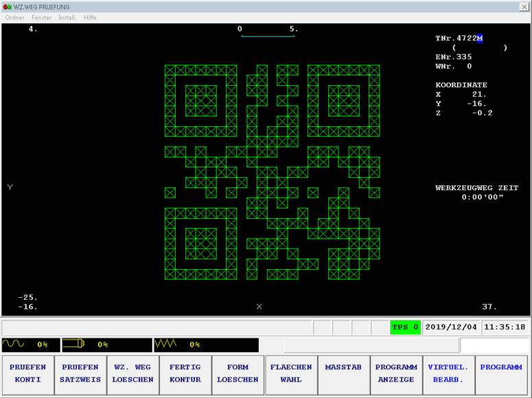
Task: Click the Y coordinate value -16.
Action: click(x=476, y=104)
